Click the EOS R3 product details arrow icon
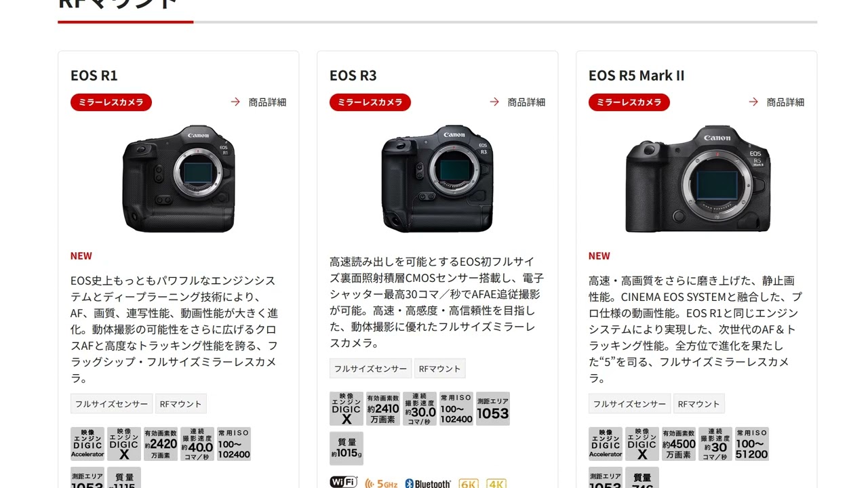 point(494,102)
